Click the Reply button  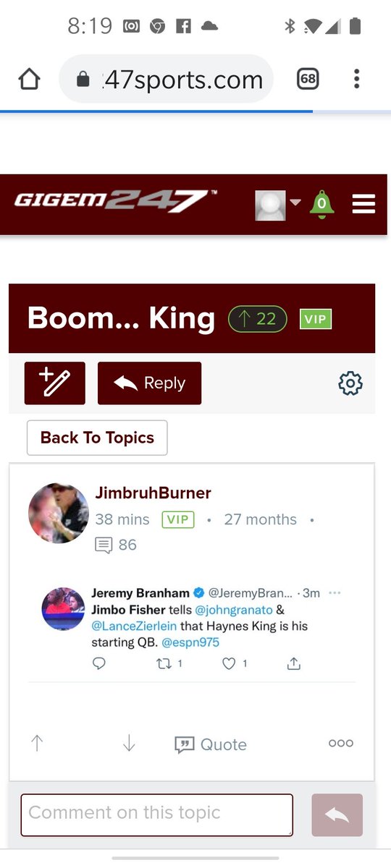(149, 383)
